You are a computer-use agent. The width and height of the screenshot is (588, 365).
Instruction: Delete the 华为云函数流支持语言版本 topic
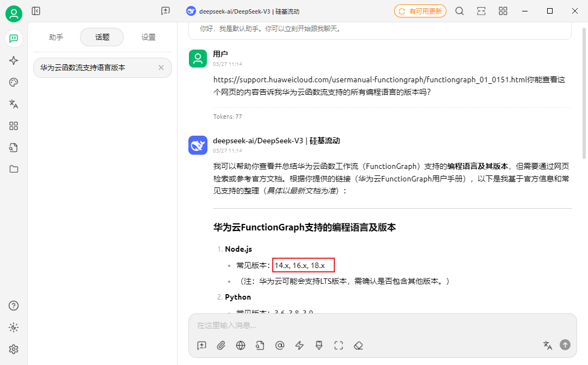click(161, 68)
